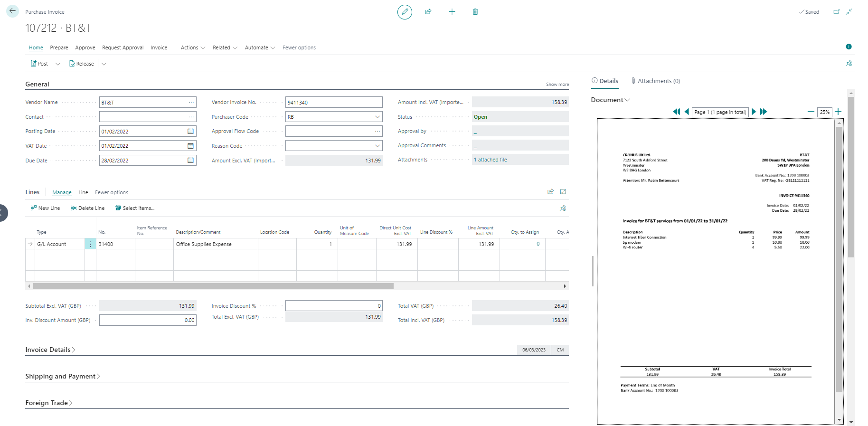Expand the Post options dropdown

pos(58,64)
